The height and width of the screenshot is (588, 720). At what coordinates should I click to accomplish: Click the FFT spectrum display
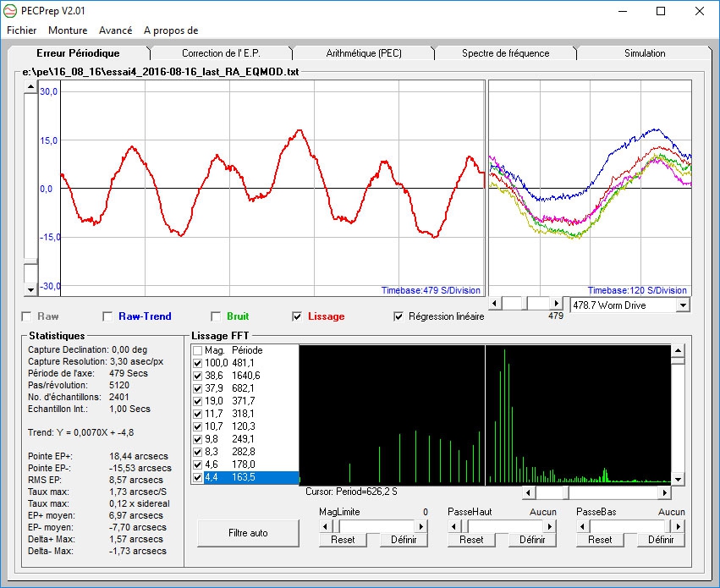click(x=485, y=415)
